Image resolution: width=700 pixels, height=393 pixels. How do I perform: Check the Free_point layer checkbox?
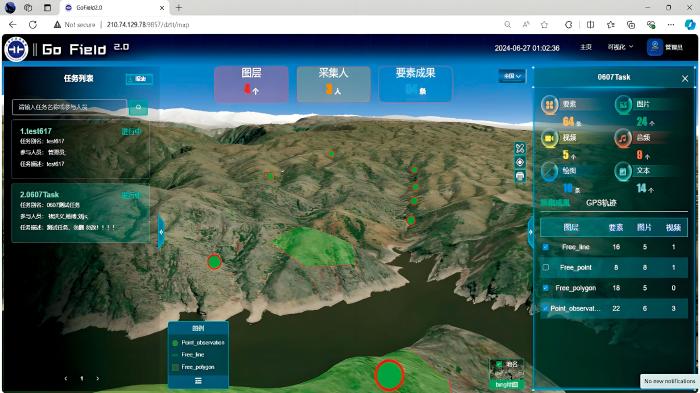click(x=546, y=268)
